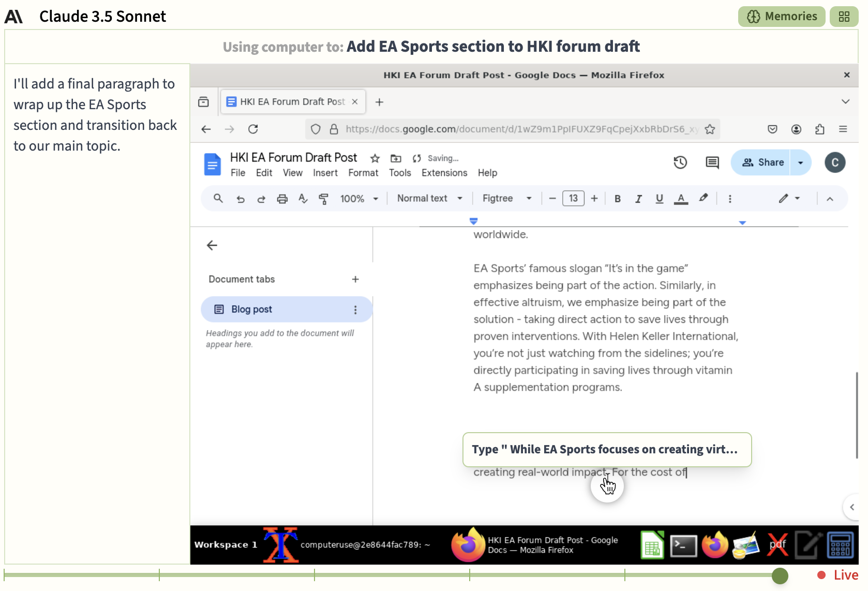868x591 pixels.
Task: Open the comments panel icon
Action: click(712, 162)
